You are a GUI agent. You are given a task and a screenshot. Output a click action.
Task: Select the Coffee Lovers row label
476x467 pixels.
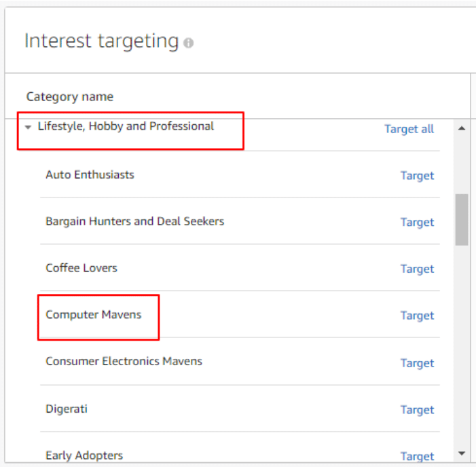81,268
